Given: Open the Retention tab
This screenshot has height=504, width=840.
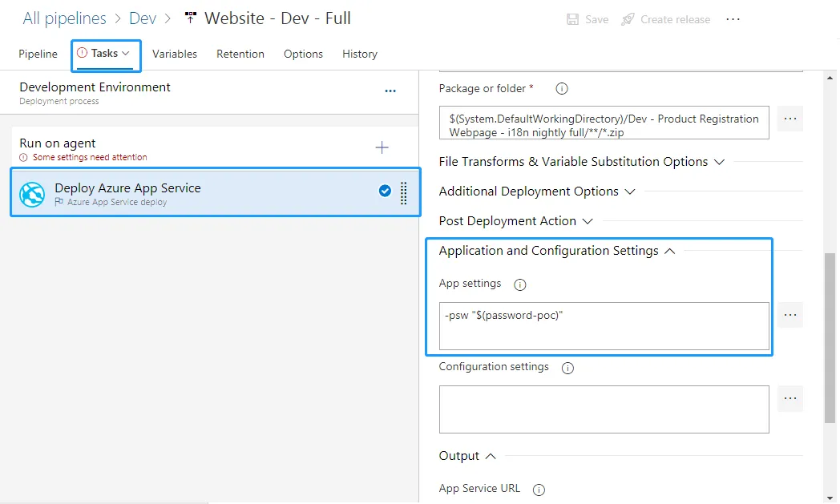Looking at the screenshot, I should (240, 54).
